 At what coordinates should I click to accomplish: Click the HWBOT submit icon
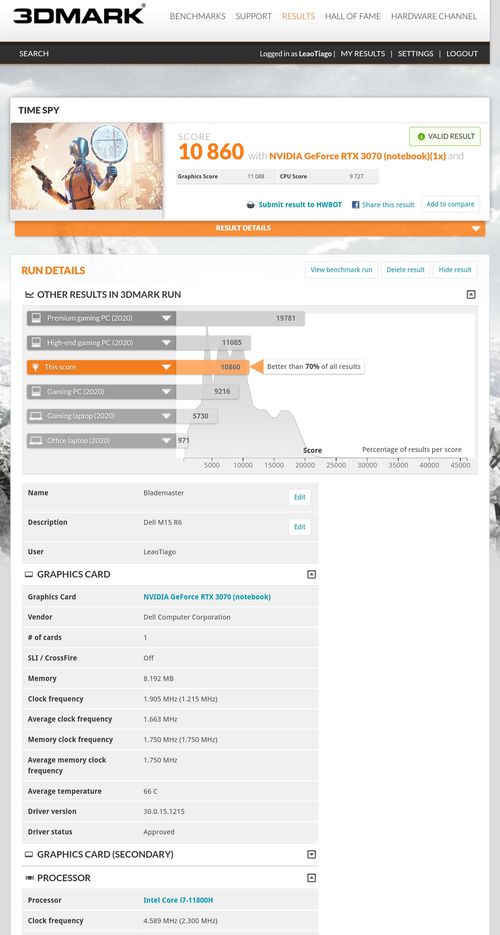(251, 205)
